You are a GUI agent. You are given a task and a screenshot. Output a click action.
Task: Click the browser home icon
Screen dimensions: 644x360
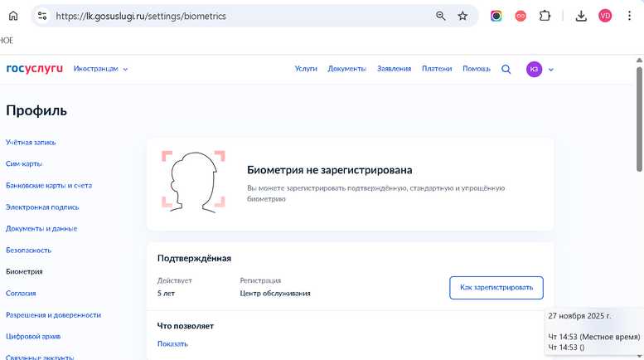tap(13, 16)
